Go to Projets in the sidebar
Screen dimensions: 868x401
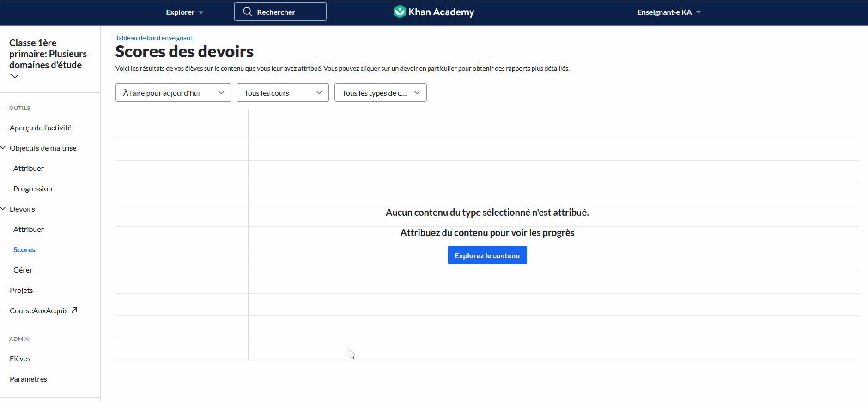point(21,290)
